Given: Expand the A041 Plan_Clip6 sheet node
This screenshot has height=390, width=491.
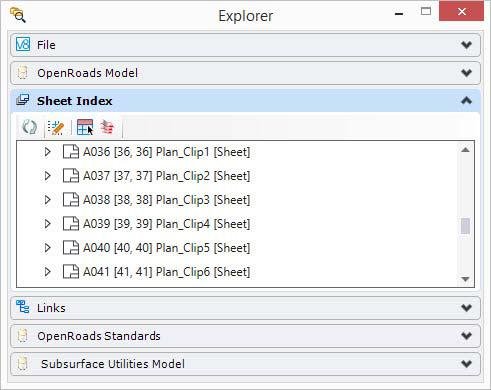Looking at the screenshot, I should 48,272.
